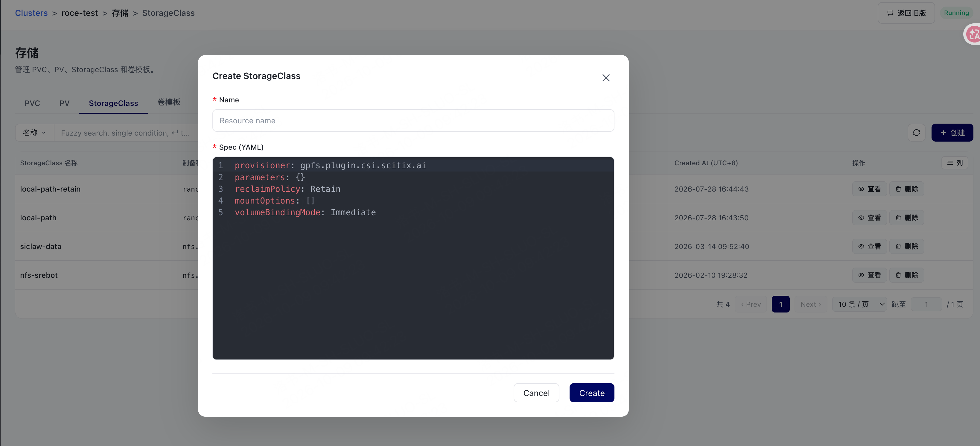View the local-path storage class
This screenshot has height=446, width=980.
(x=869, y=218)
